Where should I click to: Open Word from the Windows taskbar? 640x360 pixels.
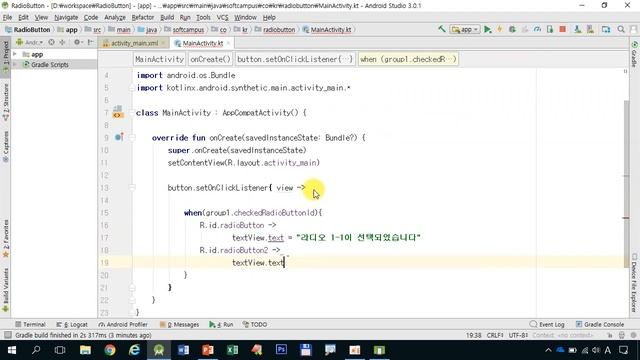pos(183,350)
